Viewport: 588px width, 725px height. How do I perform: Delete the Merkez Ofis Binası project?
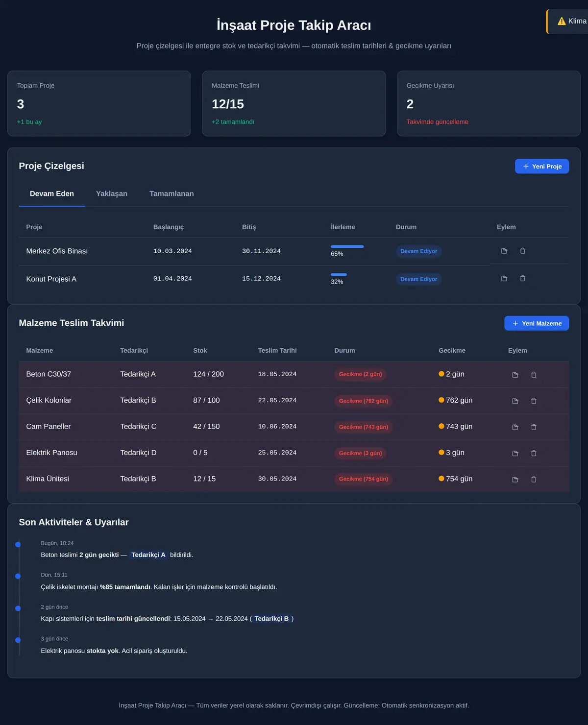click(523, 251)
